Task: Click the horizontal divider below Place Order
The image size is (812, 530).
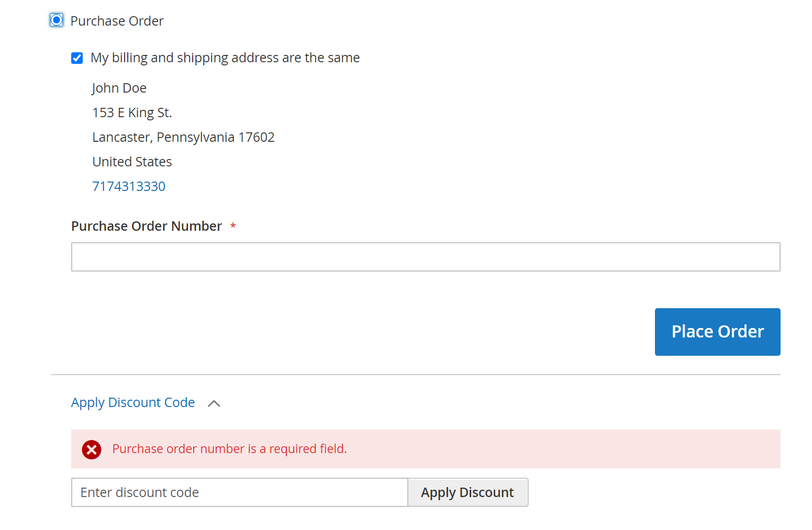Action: tap(415, 375)
